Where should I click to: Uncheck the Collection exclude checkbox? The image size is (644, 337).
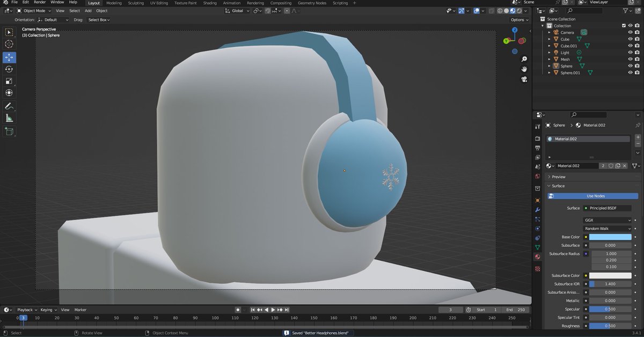tap(623, 26)
